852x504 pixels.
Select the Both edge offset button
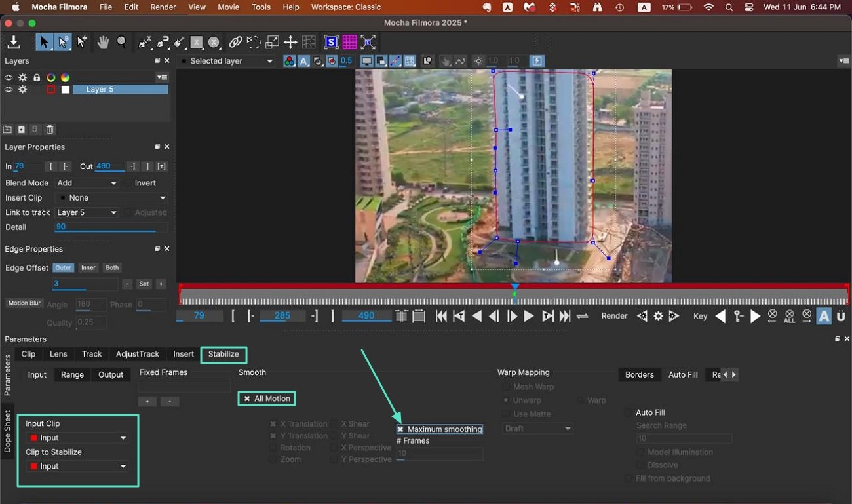[112, 267]
